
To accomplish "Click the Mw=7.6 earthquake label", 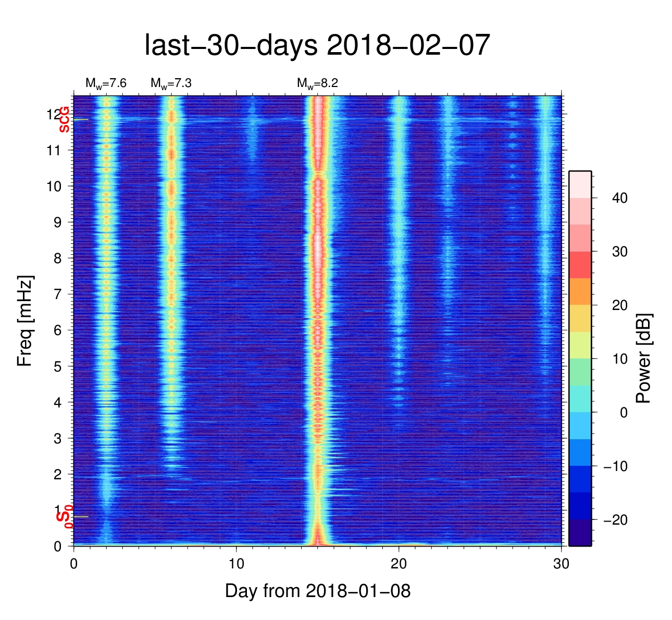I will tap(106, 83).
